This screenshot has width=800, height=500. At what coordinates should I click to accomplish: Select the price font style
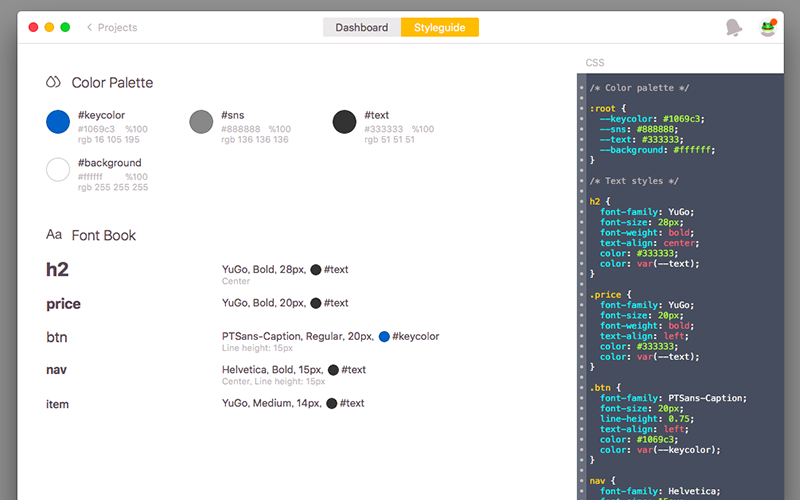[x=63, y=304]
